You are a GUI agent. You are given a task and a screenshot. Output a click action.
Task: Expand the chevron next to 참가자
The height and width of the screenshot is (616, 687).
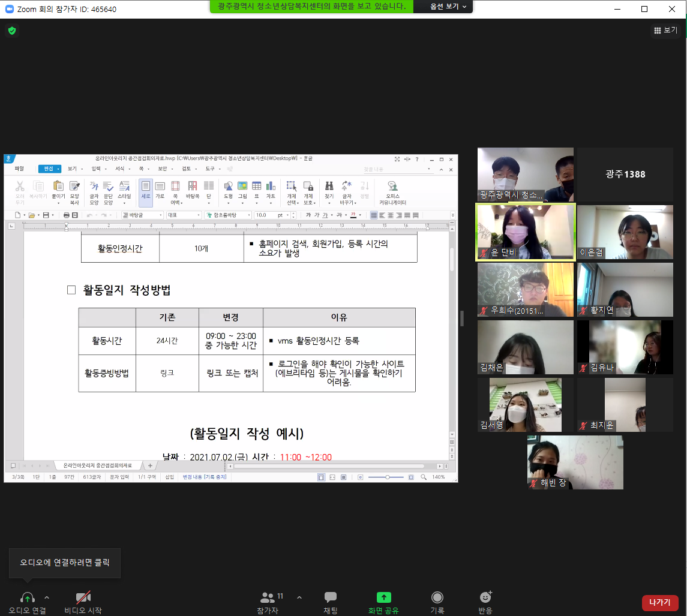pos(299,597)
